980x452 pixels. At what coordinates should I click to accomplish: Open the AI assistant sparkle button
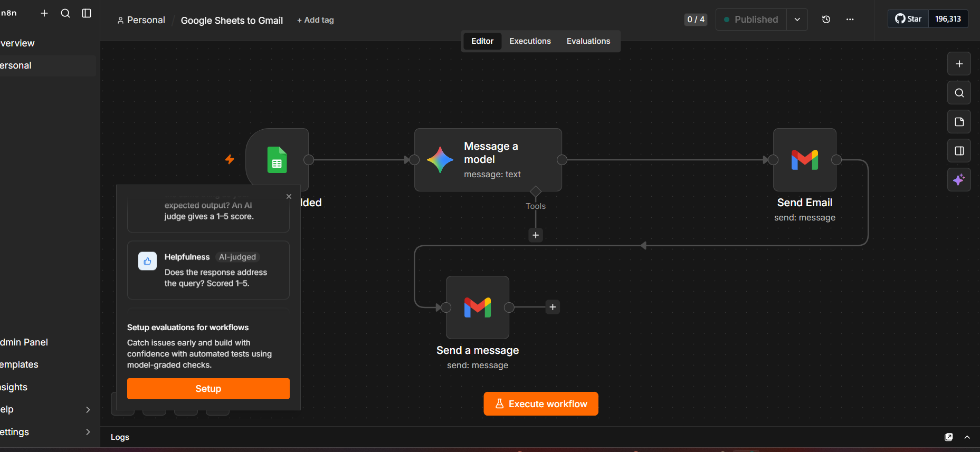point(959,180)
